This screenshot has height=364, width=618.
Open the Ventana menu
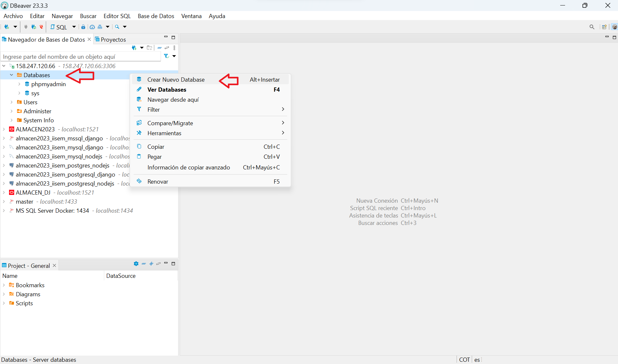[x=191, y=16]
